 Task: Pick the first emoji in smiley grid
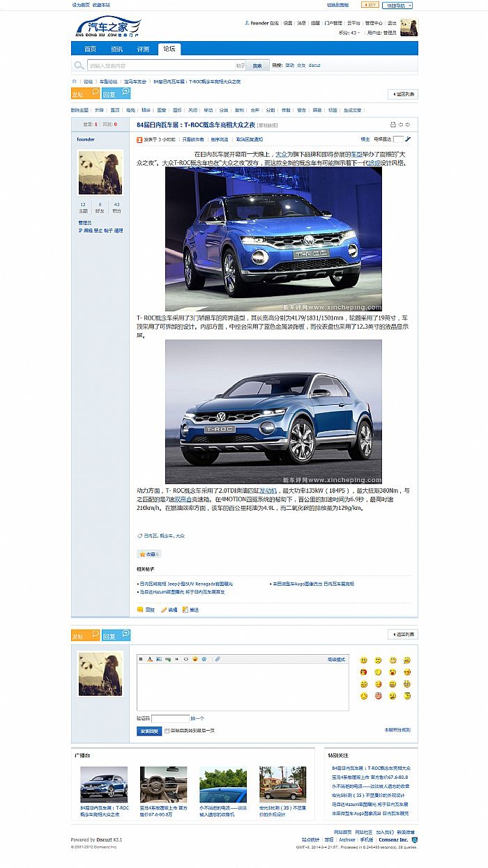click(363, 660)
